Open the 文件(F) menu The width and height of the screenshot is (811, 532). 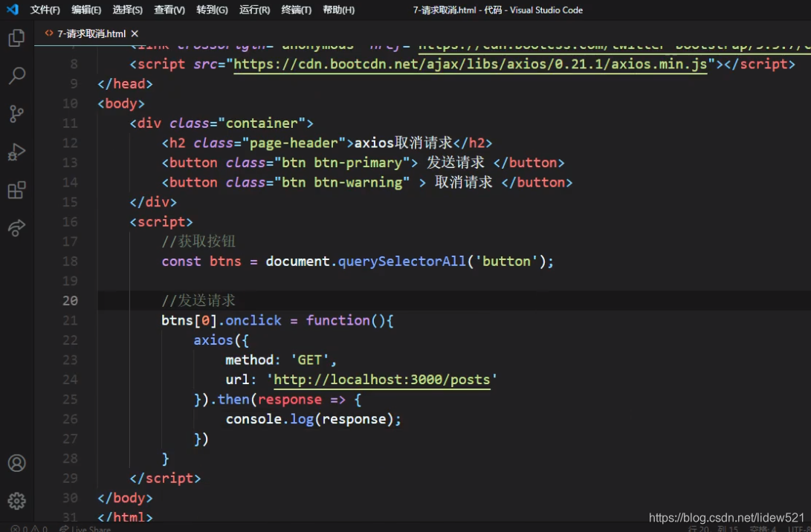coord(45,10)
